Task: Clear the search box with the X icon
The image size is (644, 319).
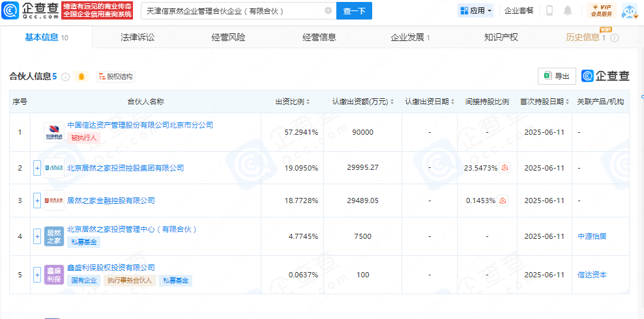Action: point(328,10)
